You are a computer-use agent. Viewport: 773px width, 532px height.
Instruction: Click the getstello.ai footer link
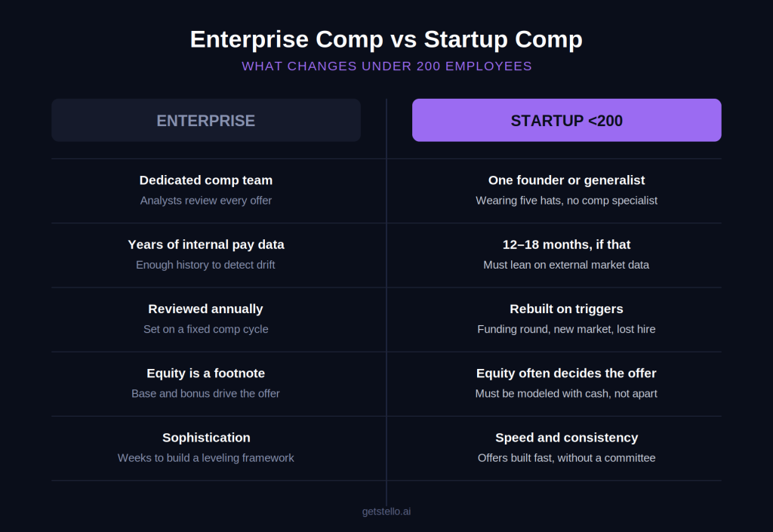[x=386, y=512]
